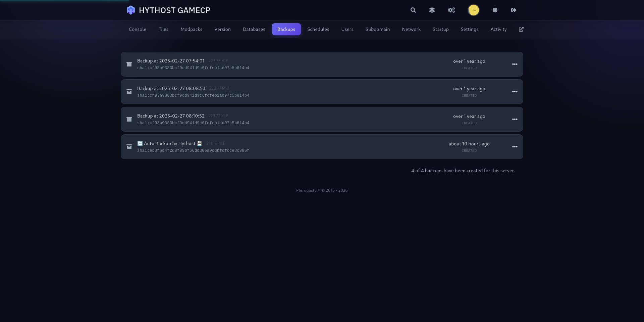
Task: Open the search magnifier icon
Action: point(413,10)
